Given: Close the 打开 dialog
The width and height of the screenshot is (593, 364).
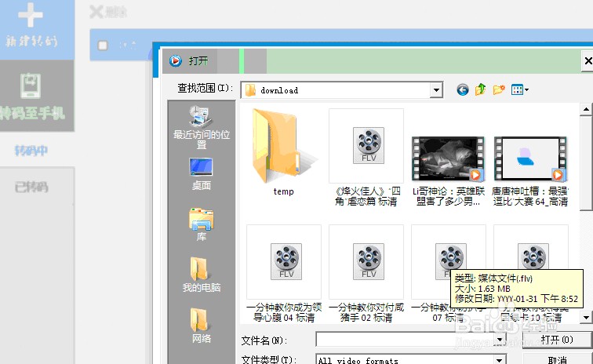Looking at the screenshot, I should pyautogui.click(x=588, y=60).
